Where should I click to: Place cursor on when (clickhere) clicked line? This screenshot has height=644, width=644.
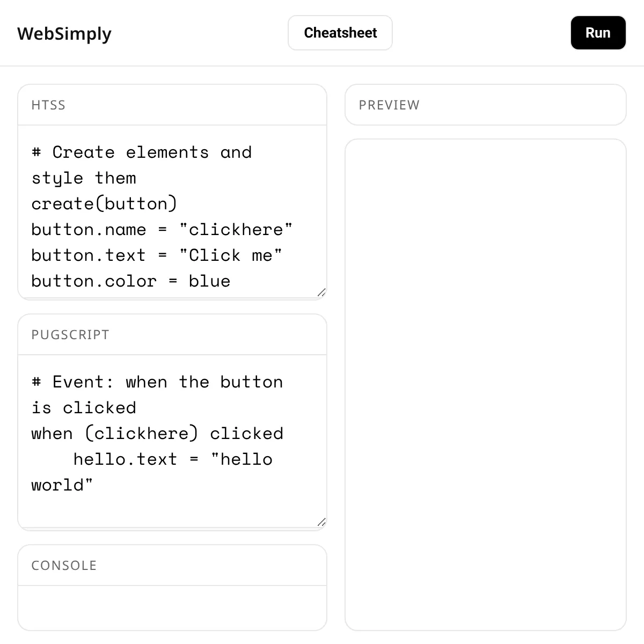157,434
